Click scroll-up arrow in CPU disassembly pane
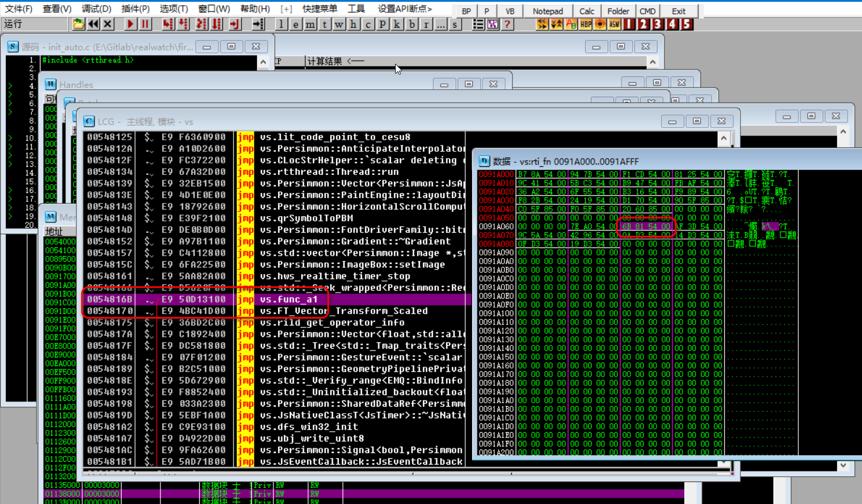This screenshot has height=504, width=862. [x=724, y=138]
